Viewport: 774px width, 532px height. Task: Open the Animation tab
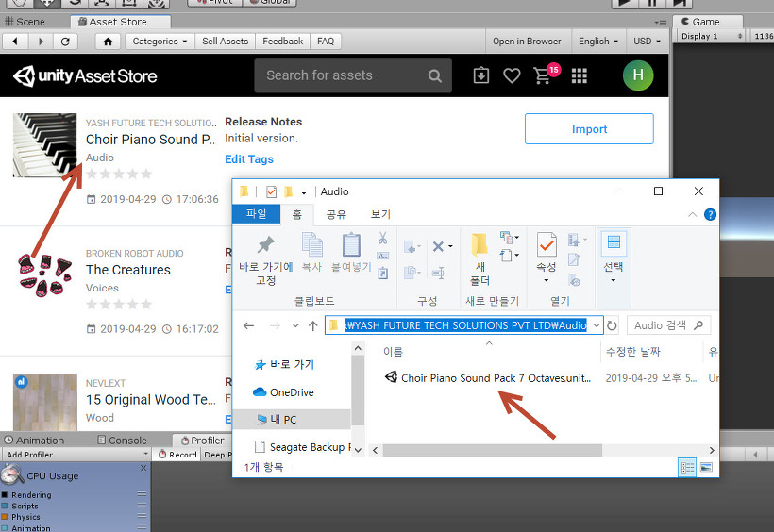pyautogui.click(x=35, y=441)
